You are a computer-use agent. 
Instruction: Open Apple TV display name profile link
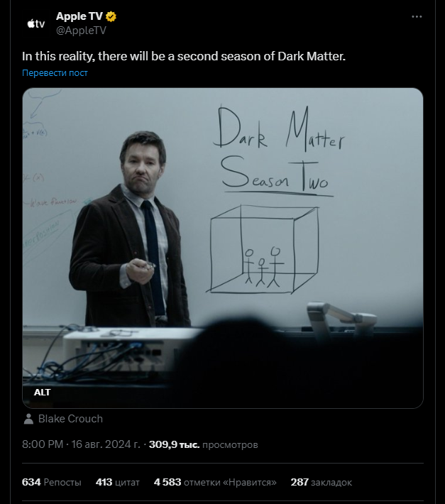click(79, 16)
